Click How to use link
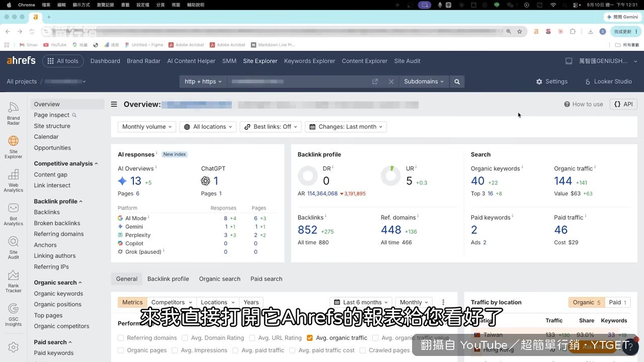The width and height of the screenshot is (644, 362). click(584, 104)
